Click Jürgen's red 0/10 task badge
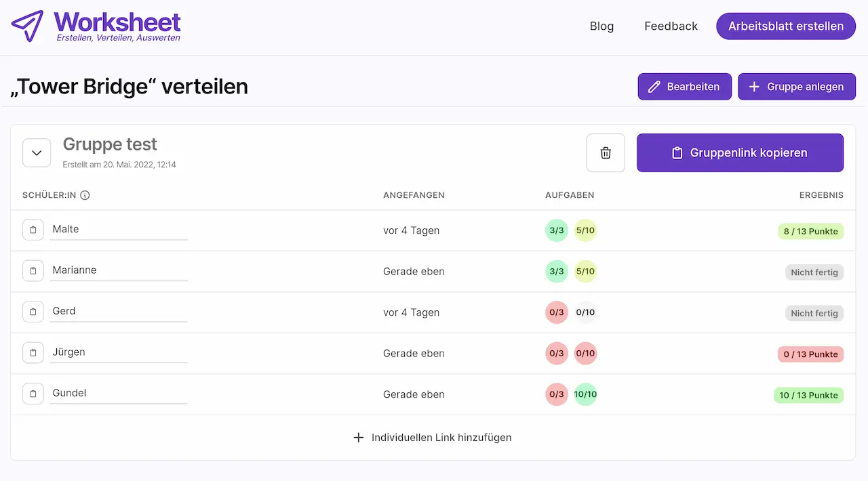This screenshot has width=868, height=481. (585, 354)
